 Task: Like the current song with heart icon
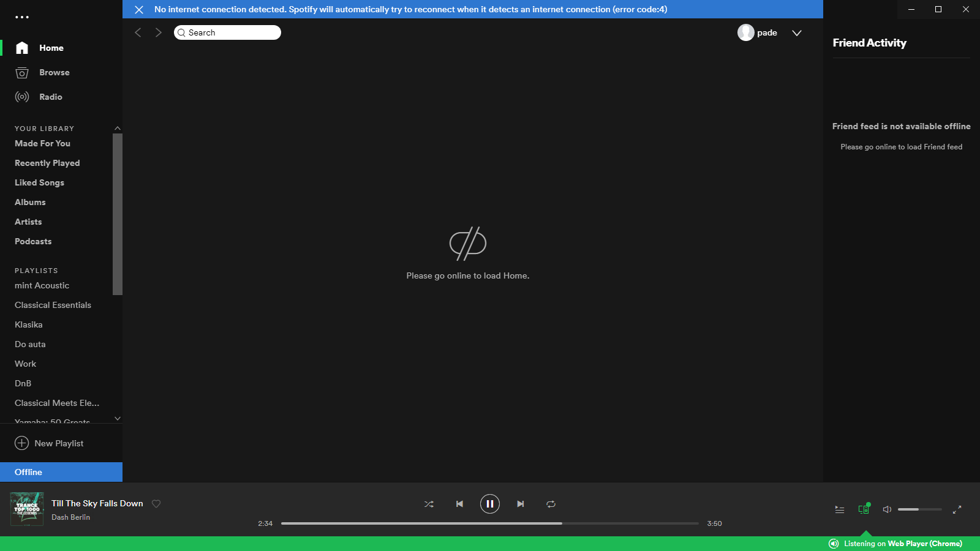(x=156, y=504)
